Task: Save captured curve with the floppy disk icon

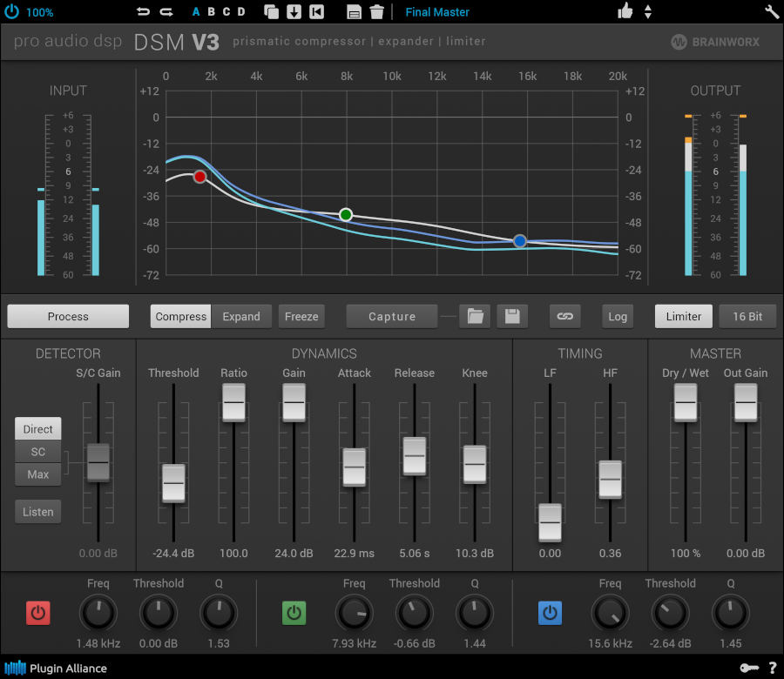Action: coord(512,316)
